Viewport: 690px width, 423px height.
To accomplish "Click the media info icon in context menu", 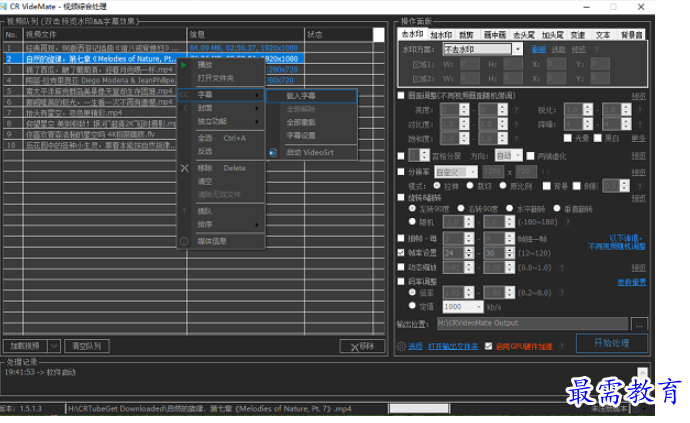I will point(183,241).
